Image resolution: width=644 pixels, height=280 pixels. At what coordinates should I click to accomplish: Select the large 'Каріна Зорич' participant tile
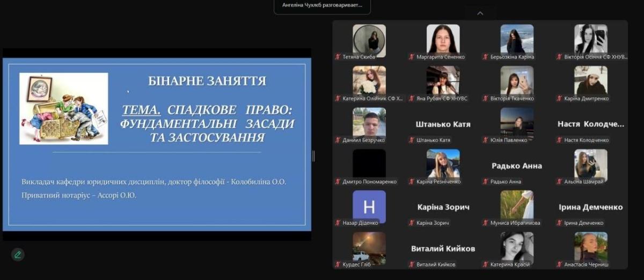click(443, 207)
